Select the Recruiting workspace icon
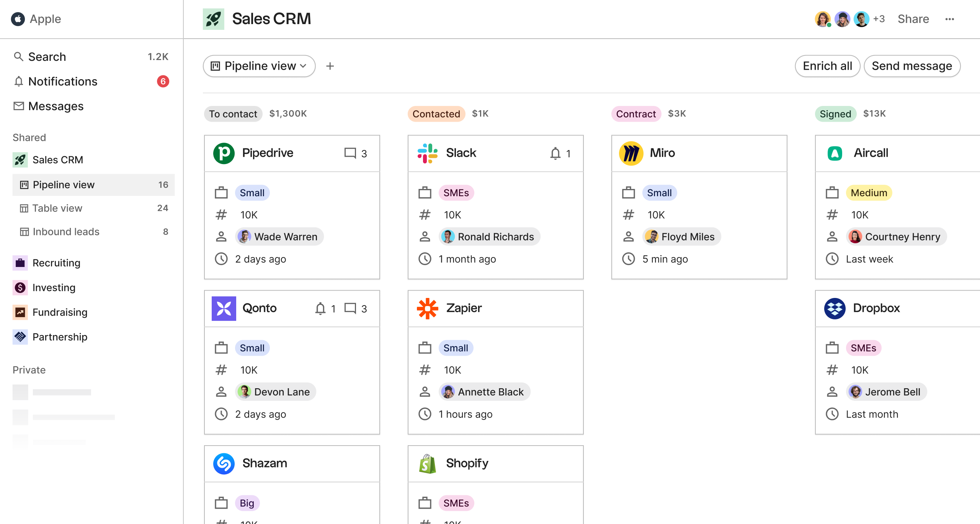 pyautogui.click(x=20, y=263)
